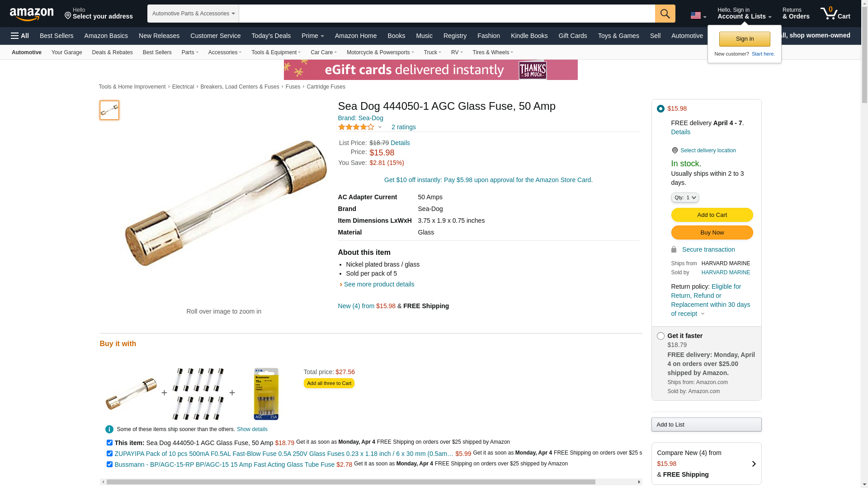Open the Kindle Books nav item
This screenshot has height=488, width=868.
tap(529, 36)
